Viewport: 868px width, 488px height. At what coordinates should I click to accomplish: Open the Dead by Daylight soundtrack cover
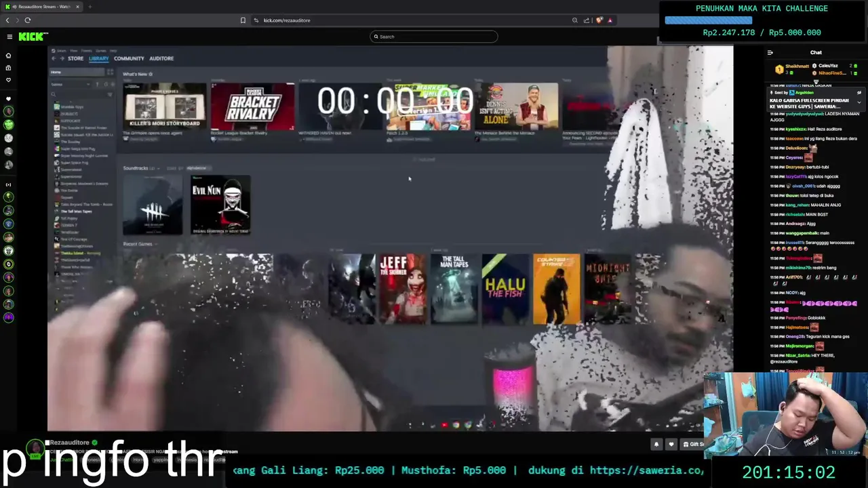pyautogui.click(x=153, y=205)
